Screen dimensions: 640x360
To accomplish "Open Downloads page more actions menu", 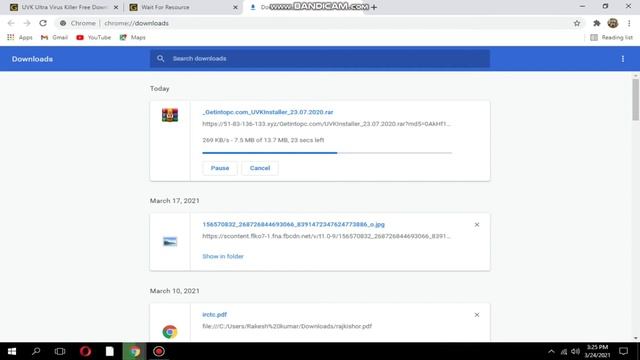I will tap(623, 59).
